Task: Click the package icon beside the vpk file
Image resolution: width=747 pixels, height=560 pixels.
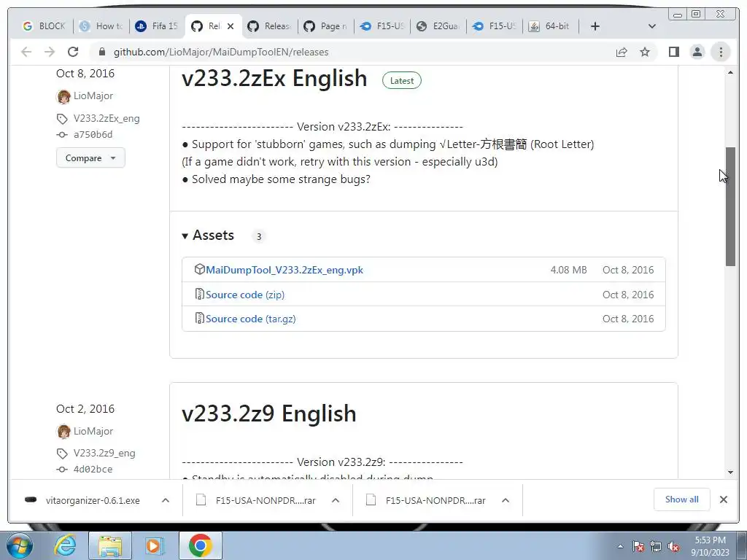Action: click(x=200, y=270)
